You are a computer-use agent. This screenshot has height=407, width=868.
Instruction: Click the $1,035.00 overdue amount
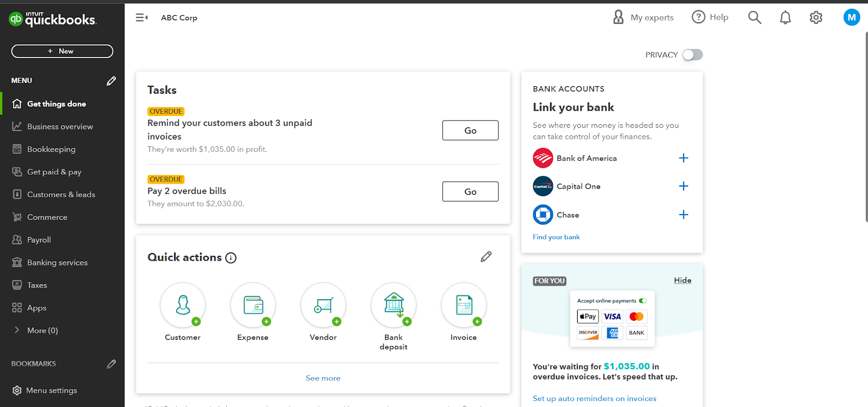coord(627,366)
